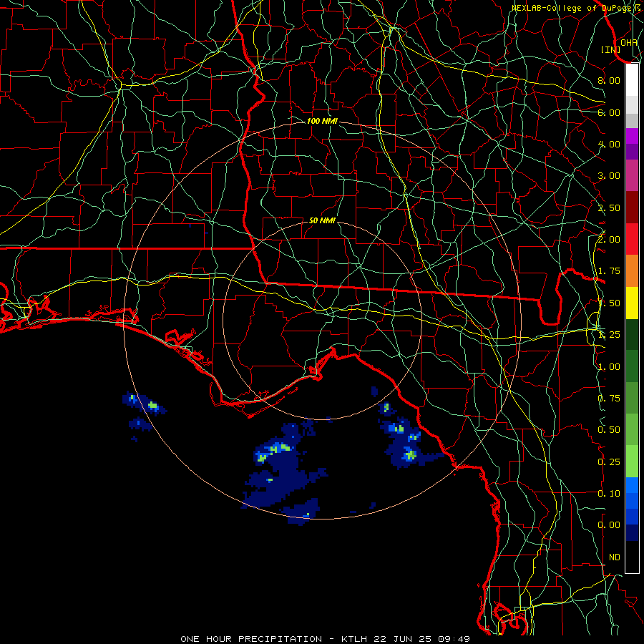The image size is (644, 644).
Task: Click the ND legend label
Action: pos(615,557)
